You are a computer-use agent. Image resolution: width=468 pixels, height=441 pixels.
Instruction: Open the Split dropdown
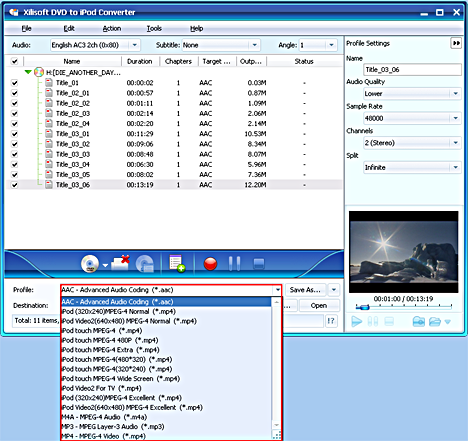(x=456, y=167)
